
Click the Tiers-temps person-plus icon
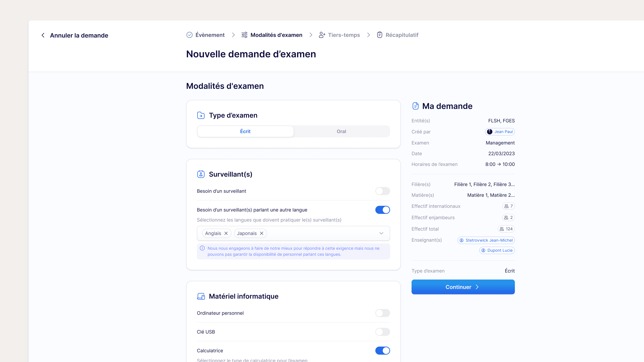(322, 35)
